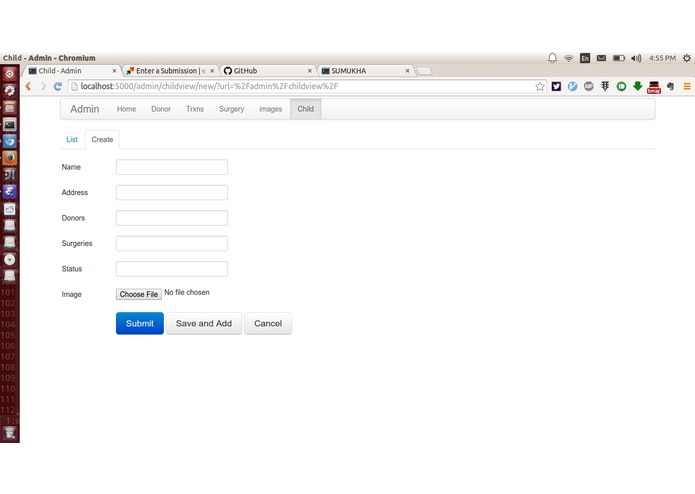Switch to the List tab
Screen dimensions: 695x494
point(72,140)
